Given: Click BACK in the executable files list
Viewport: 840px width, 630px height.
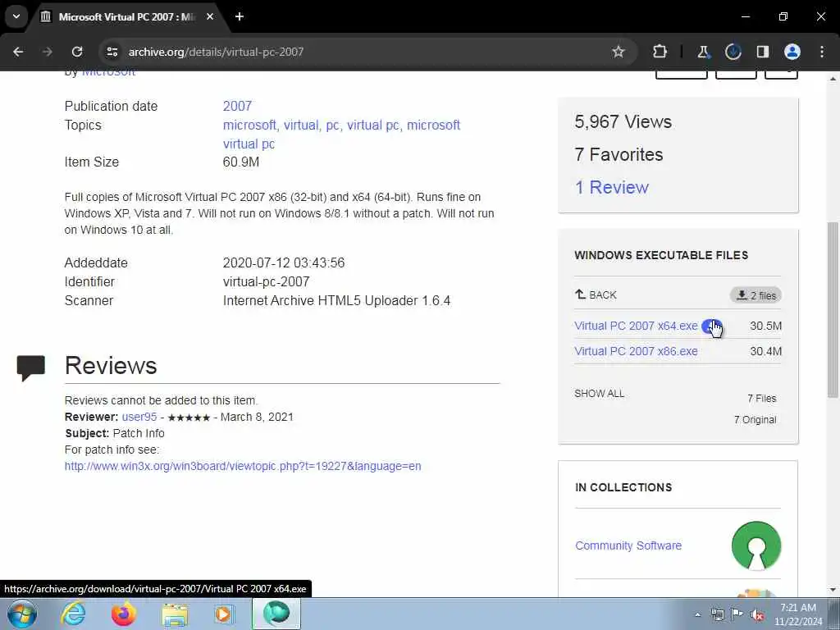Looking at the screenshot, I should pyautogui.click(x=596, y=294).
